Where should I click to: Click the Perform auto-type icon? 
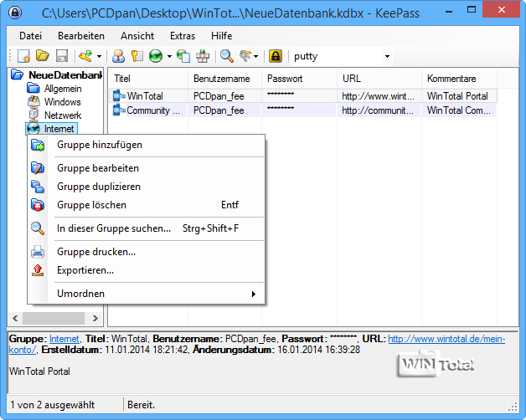coord(203,56)
